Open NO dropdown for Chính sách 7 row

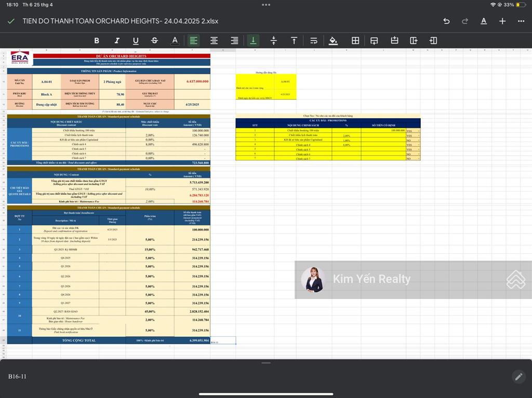point(413,158)
